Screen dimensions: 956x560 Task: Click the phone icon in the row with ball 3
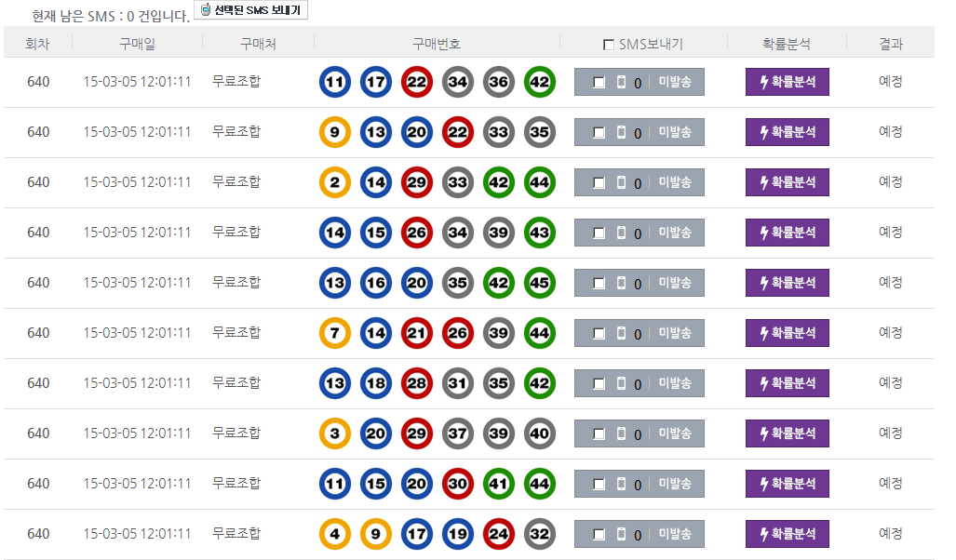point(622,433)
